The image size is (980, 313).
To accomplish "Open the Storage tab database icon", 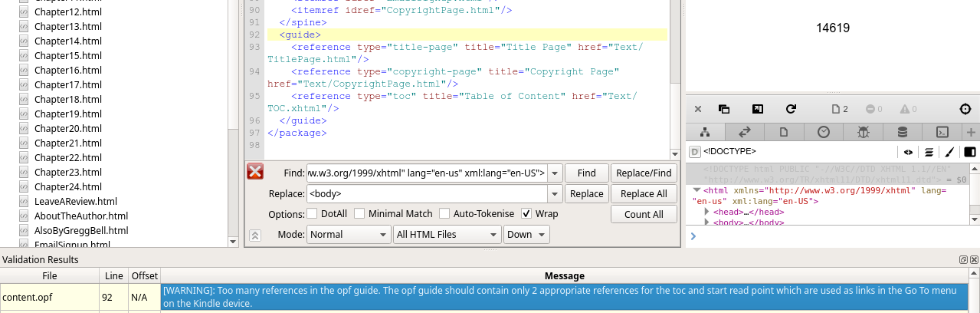I will pos(903,132).
